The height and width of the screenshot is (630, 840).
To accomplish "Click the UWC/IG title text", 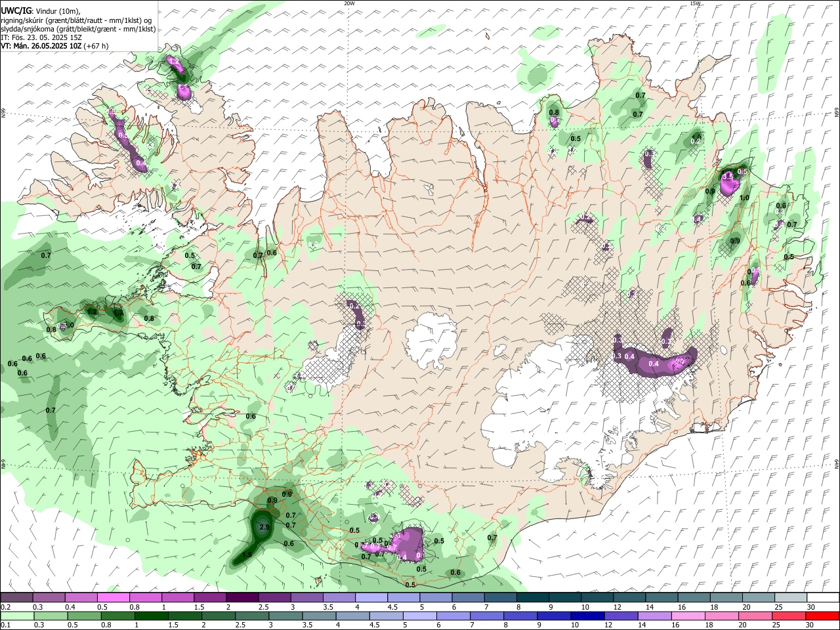I will coord(15,10).
